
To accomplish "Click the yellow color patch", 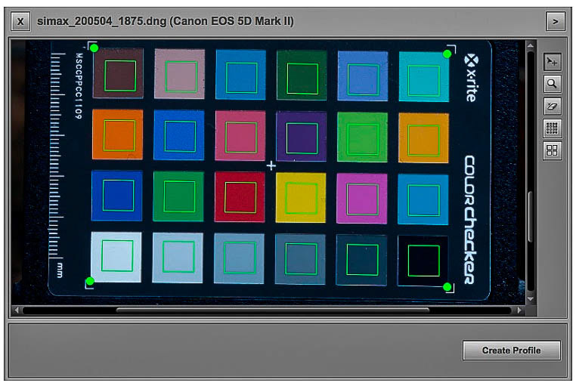I will click(301, 197).
